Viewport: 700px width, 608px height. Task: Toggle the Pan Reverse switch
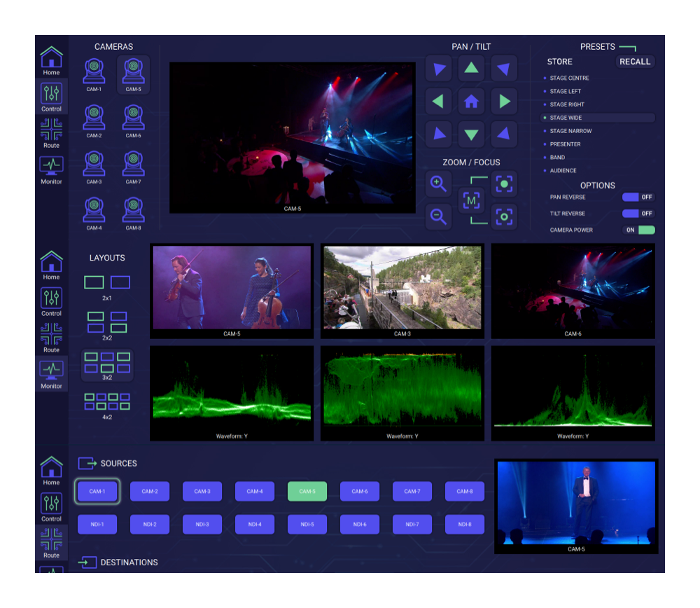point(638,198)
